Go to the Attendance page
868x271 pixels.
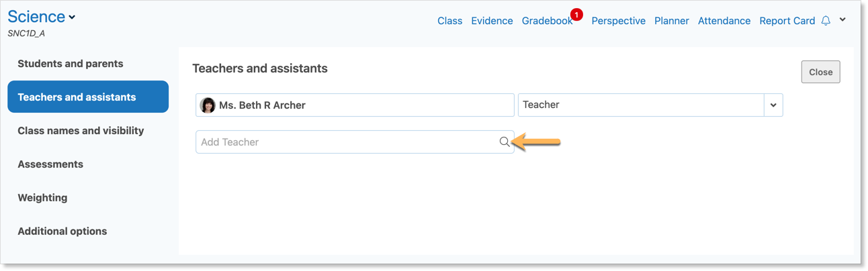pos(724,21)
